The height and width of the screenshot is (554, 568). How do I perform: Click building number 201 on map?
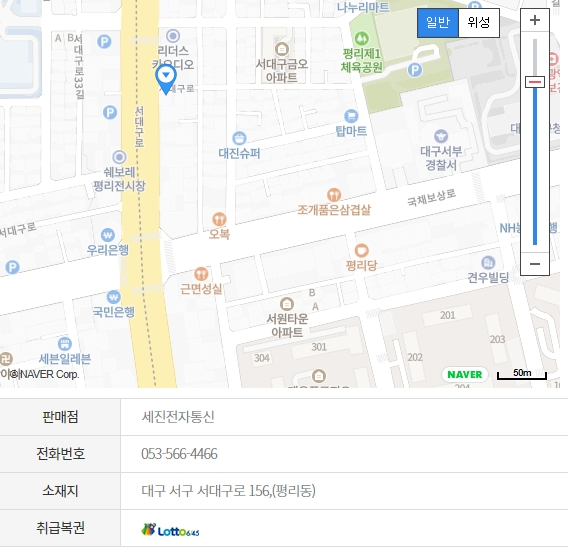[447, 315]
